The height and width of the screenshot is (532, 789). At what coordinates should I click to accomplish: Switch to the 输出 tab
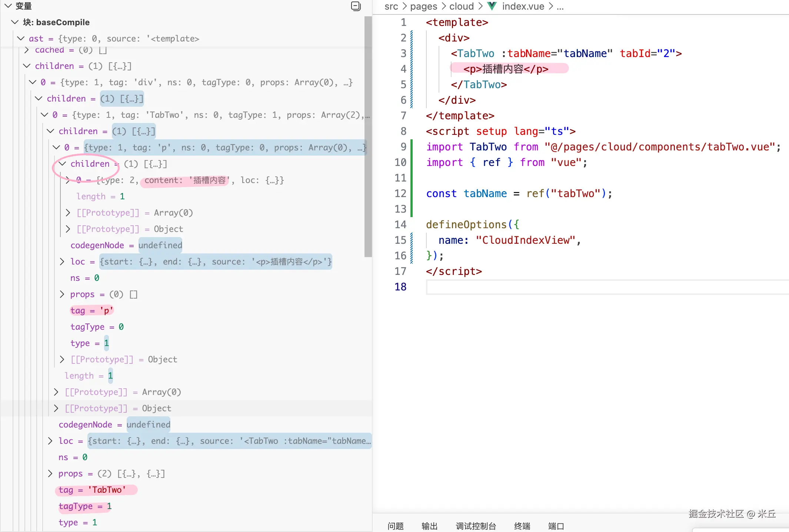[429, 526]
